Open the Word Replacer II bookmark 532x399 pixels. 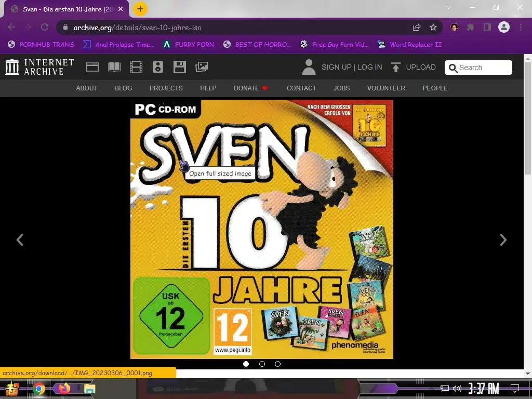410,45
